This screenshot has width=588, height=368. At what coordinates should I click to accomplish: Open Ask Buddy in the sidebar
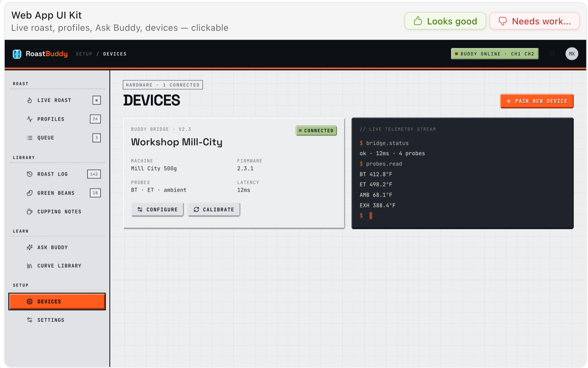click(57, 247)
